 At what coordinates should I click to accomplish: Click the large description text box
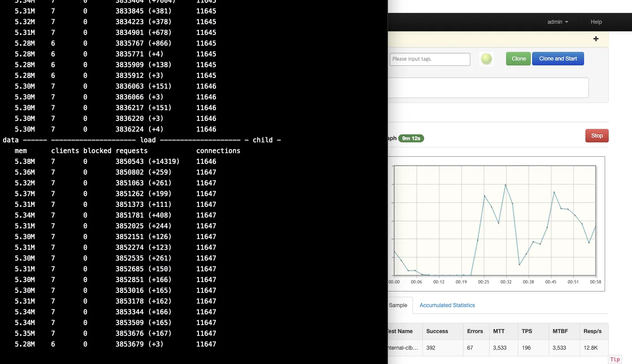(x=488, y=88)
